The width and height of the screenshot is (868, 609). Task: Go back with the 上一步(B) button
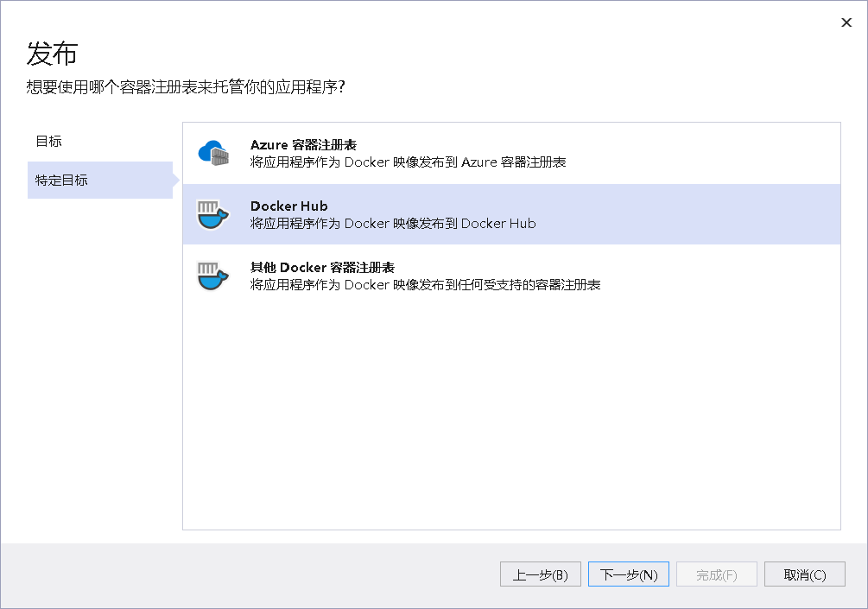pyautogui.click(x=540, y=574)
